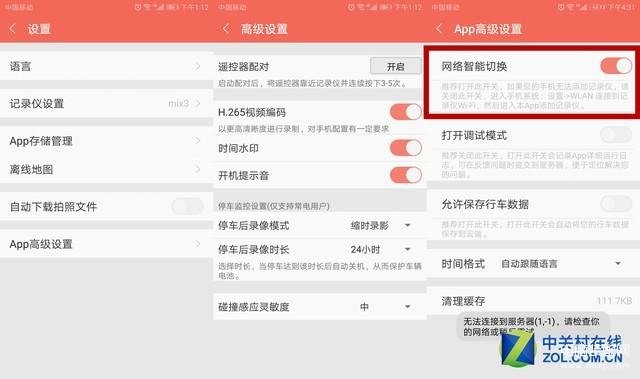Open 离线地图 settings
The width and height of the screenshot is (640, 379).
coord(106,169)
